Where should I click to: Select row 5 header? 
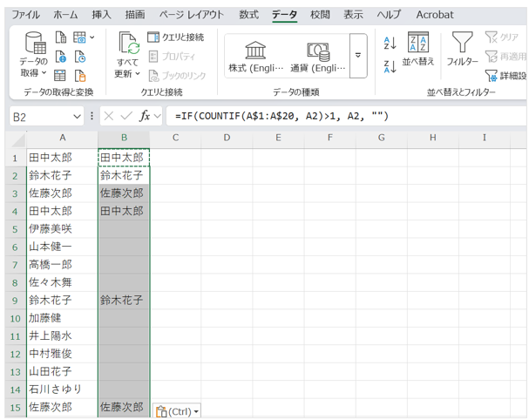15,229
